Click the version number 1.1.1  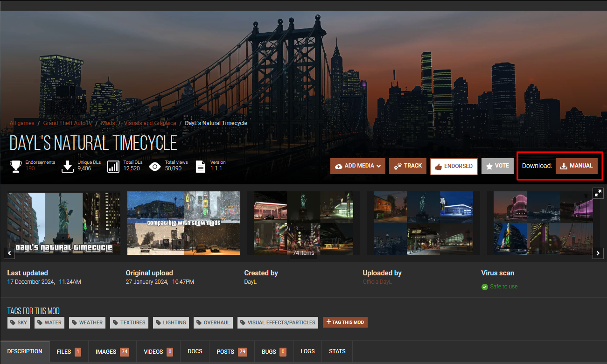pyautogui.click(x=216, y=168)
